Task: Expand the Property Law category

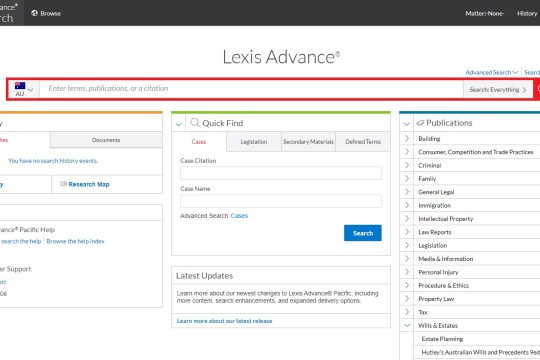Action: click(x=407, y=299)
